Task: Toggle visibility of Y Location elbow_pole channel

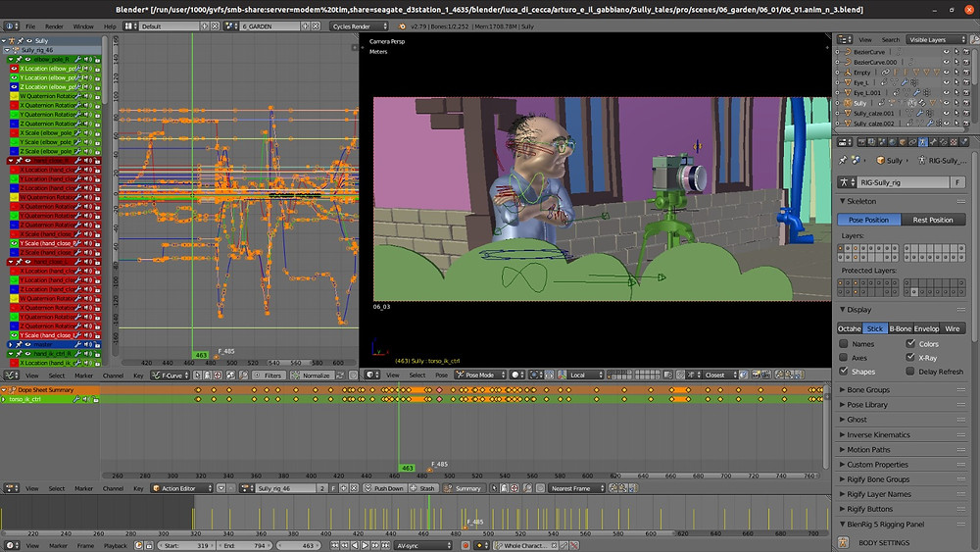Action: [14, 77]
